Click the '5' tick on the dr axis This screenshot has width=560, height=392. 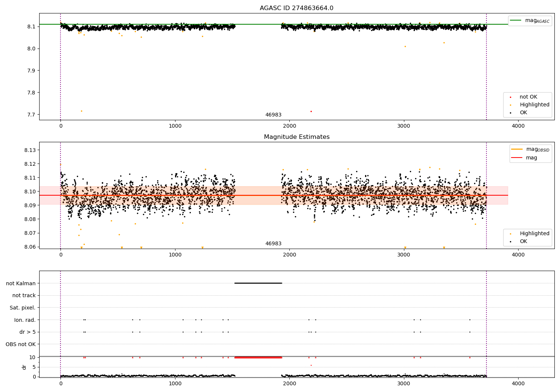(x=34, y=367)
